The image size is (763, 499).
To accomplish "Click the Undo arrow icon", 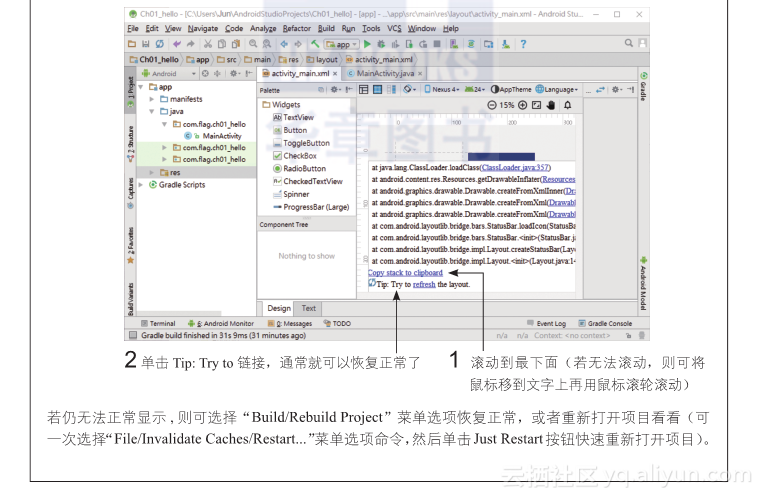I will click(x=177, y=44).
